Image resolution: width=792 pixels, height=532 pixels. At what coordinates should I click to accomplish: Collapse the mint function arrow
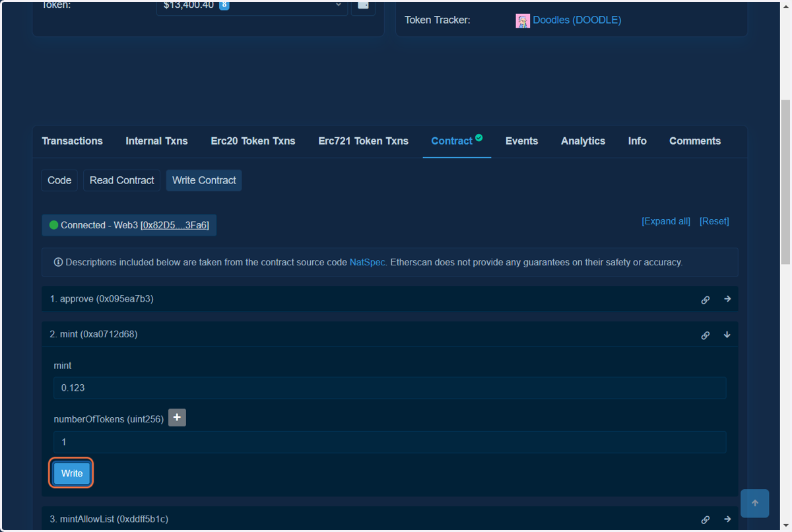click(x=727, y=335)
